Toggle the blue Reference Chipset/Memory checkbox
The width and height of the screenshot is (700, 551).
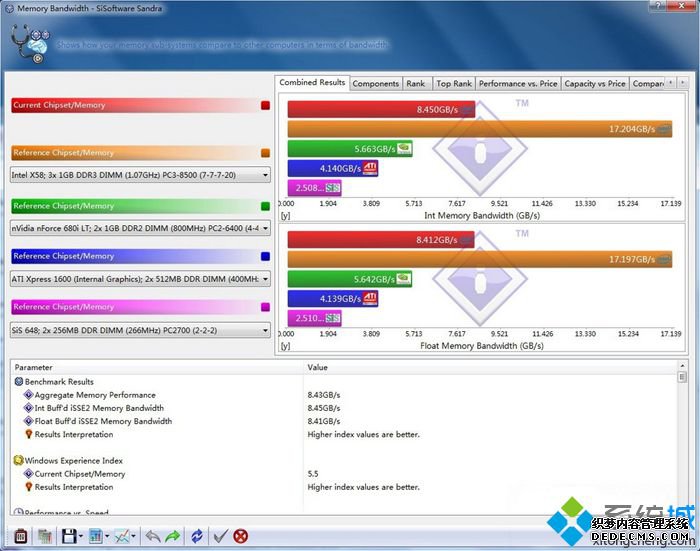tap(265, 256)
